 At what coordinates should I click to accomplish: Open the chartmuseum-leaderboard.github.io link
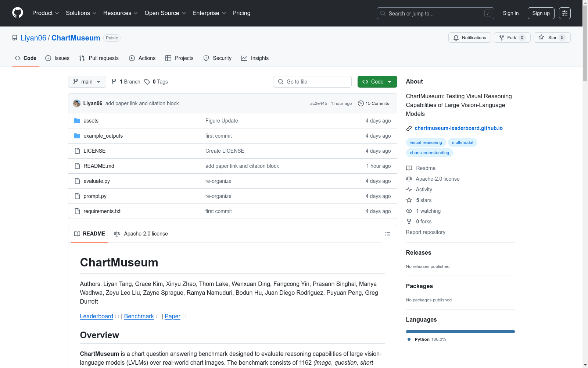coord(459,128)
